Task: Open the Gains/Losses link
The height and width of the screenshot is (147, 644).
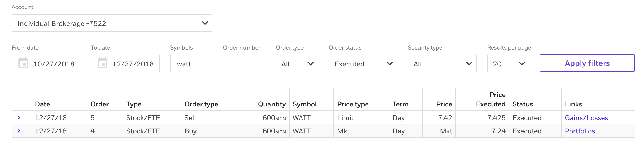Action: pyautogui.click(x=586, y=118)
